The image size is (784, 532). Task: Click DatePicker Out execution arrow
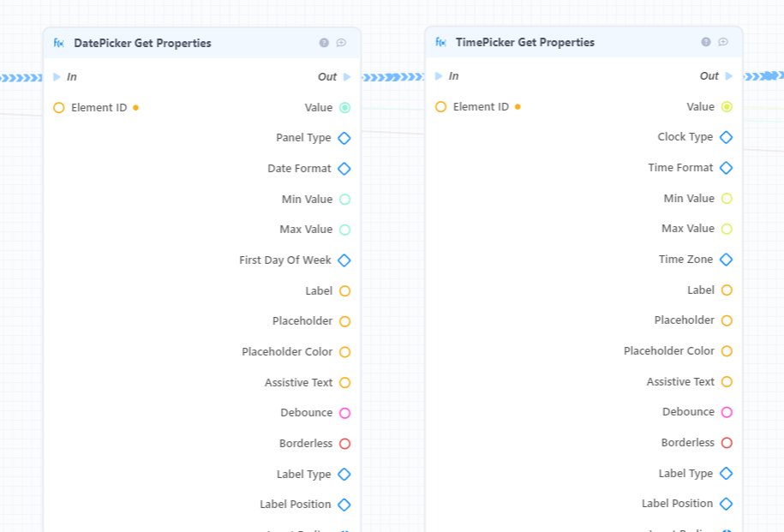click(x=348, y=77)
